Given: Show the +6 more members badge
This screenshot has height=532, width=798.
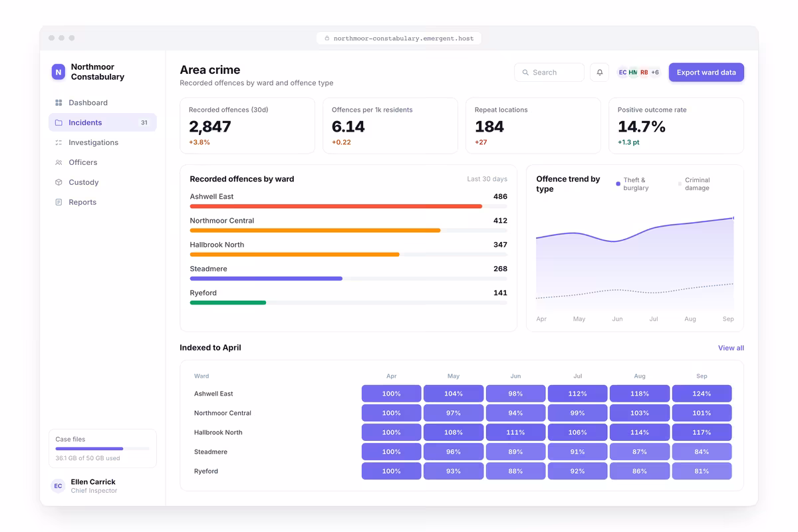Looking at the screenshot, I should click(x=655, y=72).
